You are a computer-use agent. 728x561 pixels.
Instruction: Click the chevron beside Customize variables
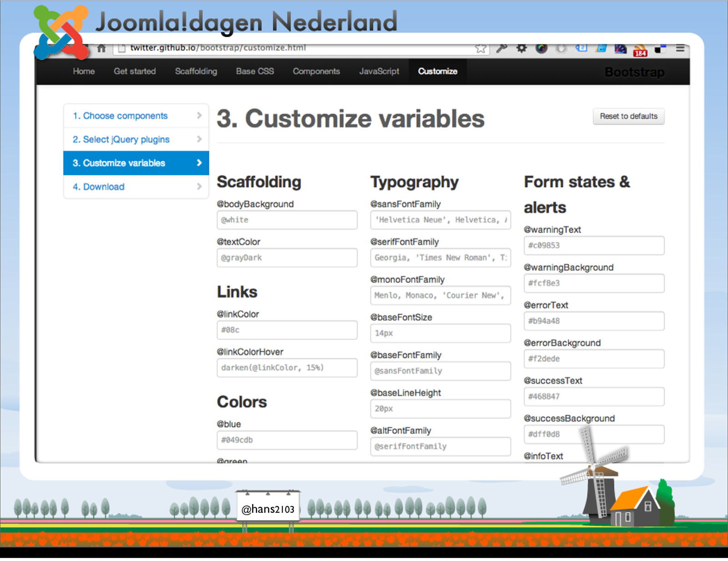click(x=199, y=163)
